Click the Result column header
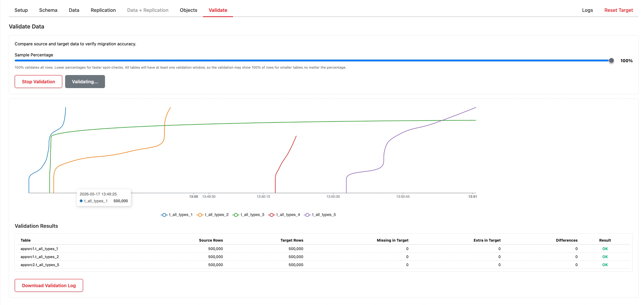This screenshot has height=305, width=644. (x=605, y=240)
